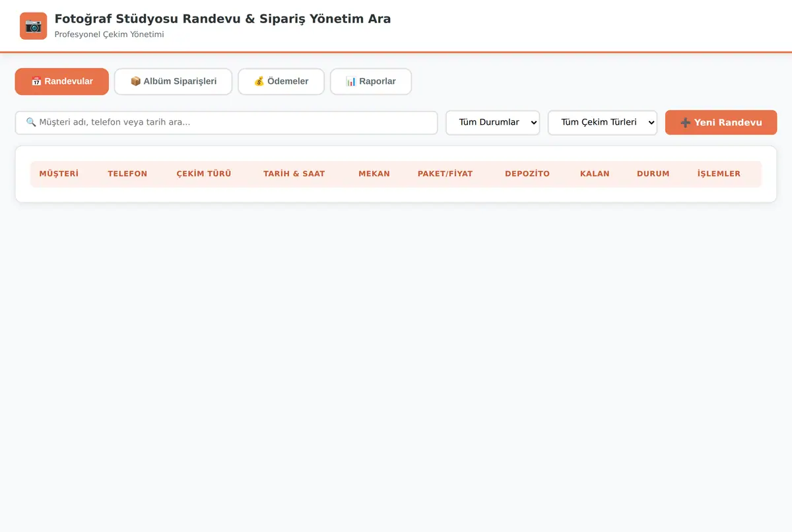Click the package icon on Albüm Siparişleri

135,81
